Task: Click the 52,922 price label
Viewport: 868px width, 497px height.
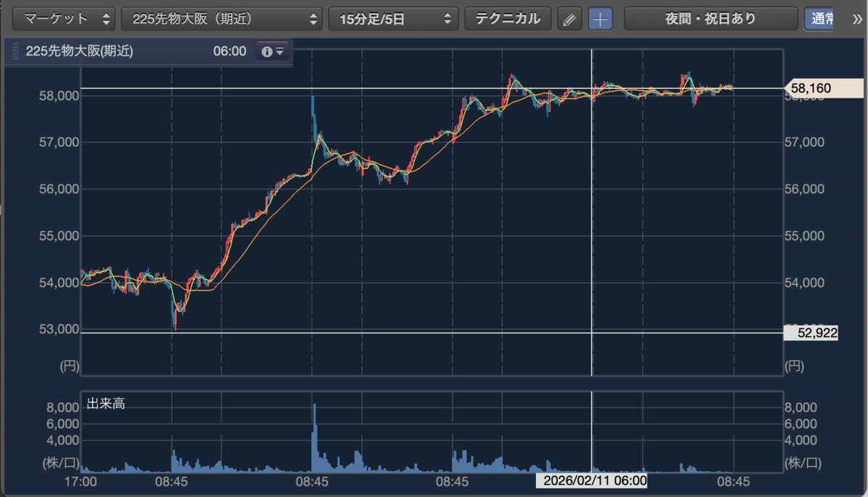Action: (x=812, y=333)
